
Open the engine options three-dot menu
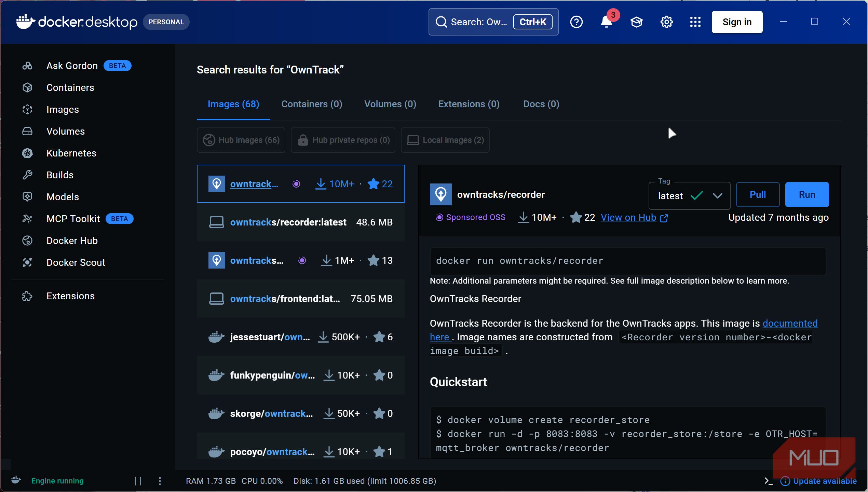tap(160, 481)
